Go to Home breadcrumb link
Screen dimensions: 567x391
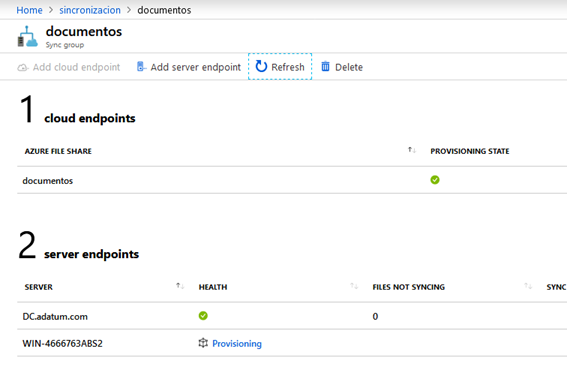pos(29,10)
